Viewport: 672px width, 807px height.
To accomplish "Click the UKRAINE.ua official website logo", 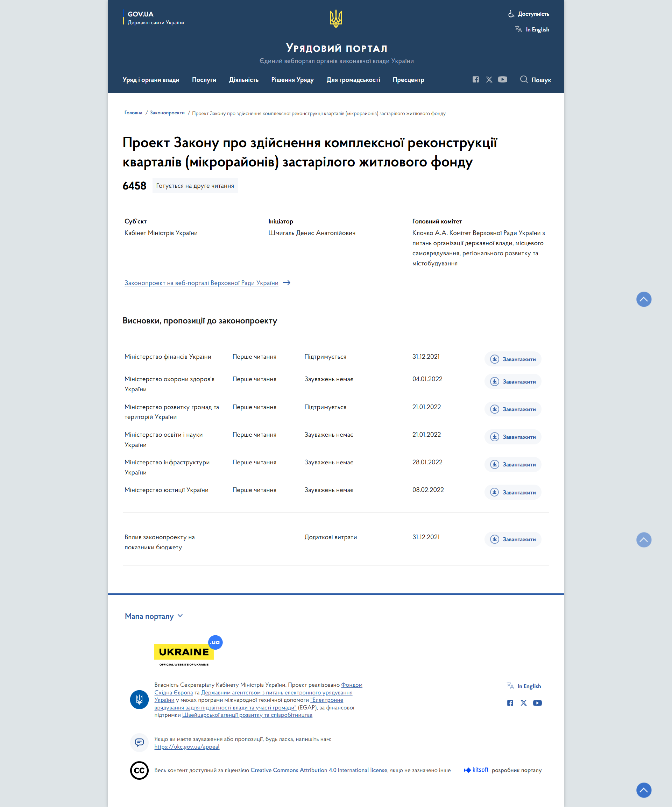I will click(x=188, y=651).
